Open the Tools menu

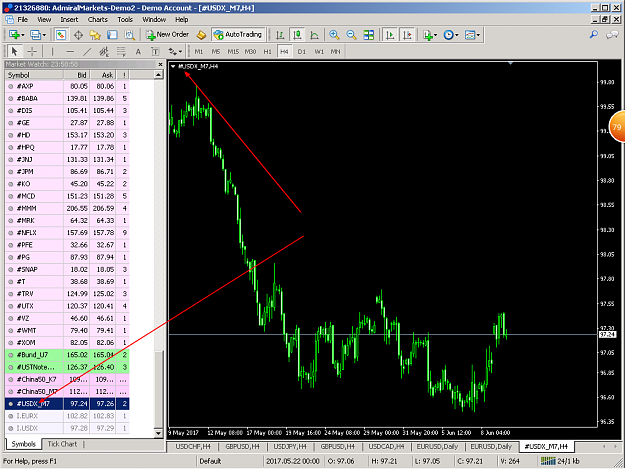pos(125,20)
